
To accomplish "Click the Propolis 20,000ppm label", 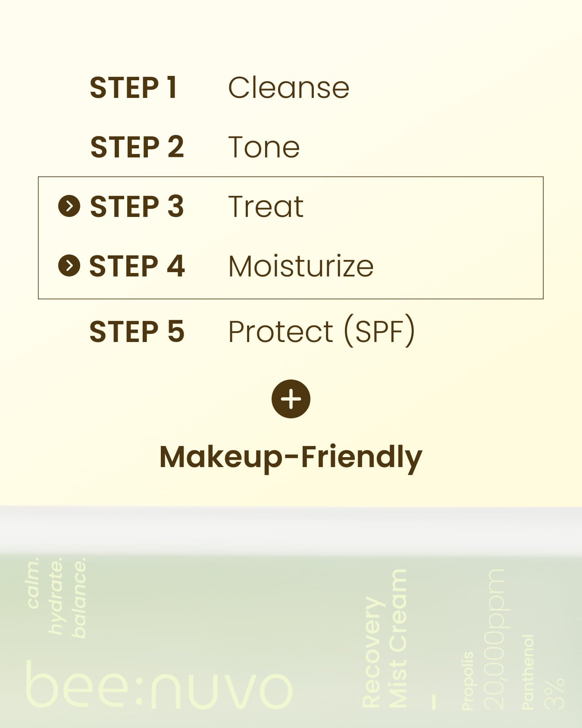I will point(483,639).
